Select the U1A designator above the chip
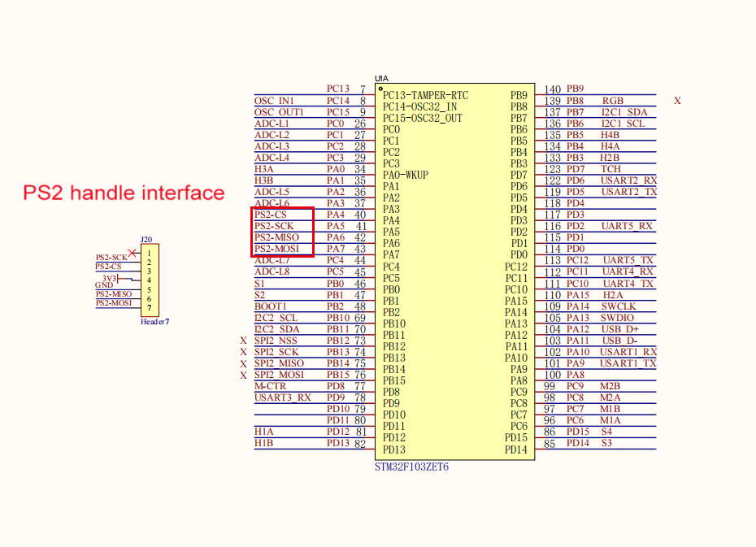The width and height of the screenshot is (756, 547). [x=381, y=78]
